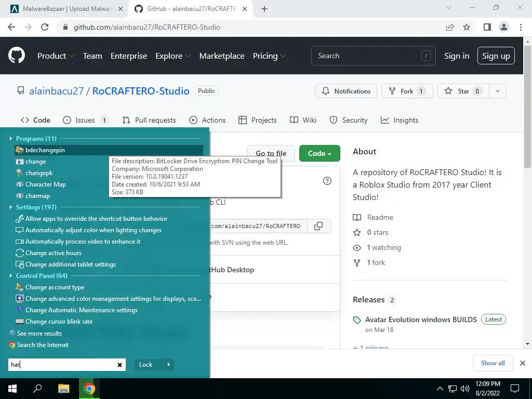
Task: Click the Sign up button
Action: click(496, 56)
